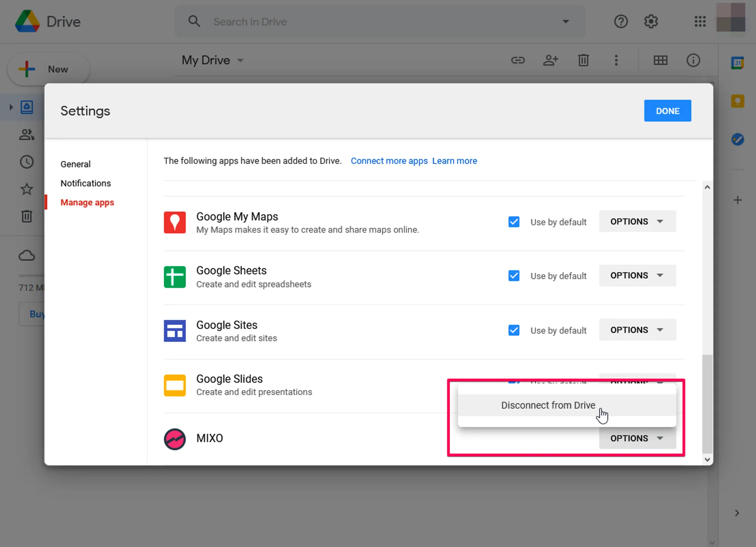756x547 pixels.
Task: Open the Tasks side panel icon
Action: point(737,139)
